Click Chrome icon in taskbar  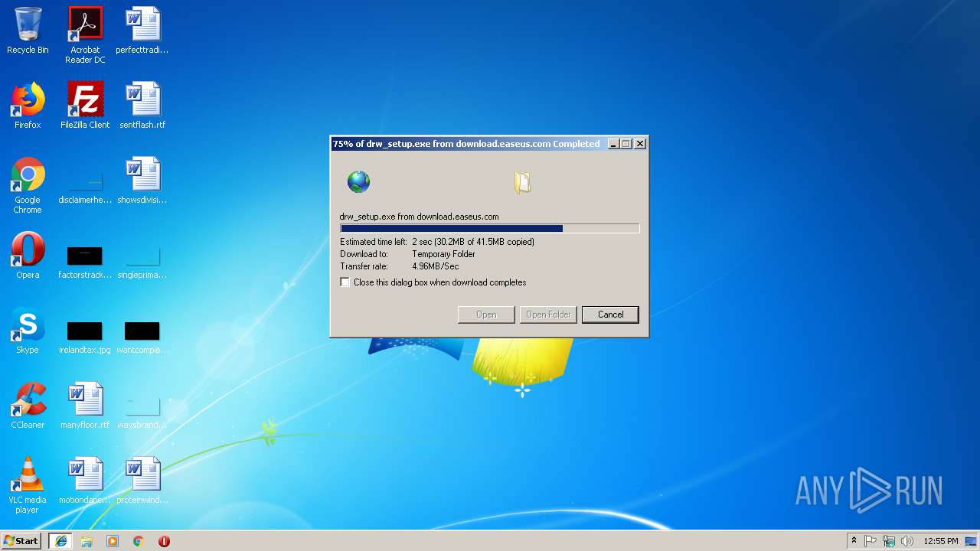[139, 541]
